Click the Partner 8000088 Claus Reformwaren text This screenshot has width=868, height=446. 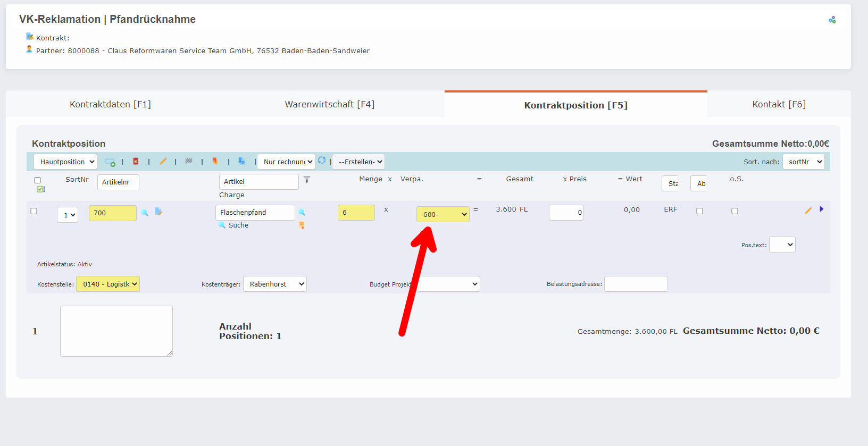(203, 51)
